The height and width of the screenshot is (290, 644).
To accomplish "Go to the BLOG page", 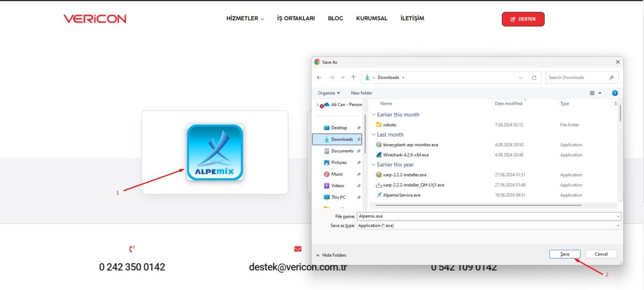I will (x=335, y=18).
